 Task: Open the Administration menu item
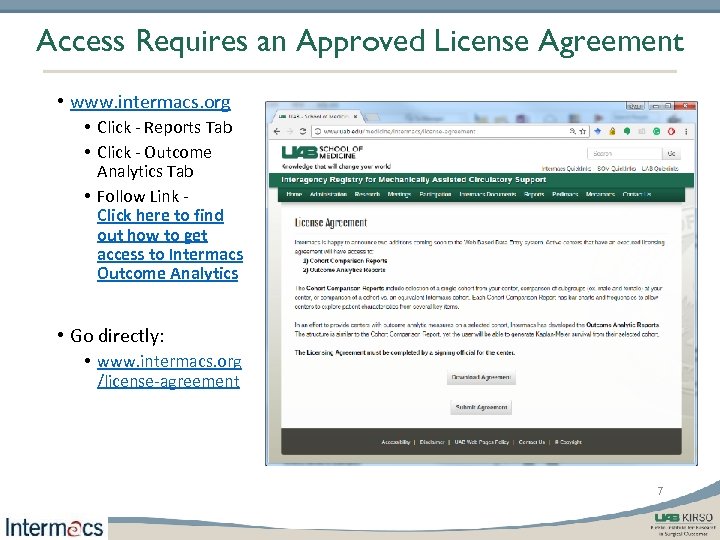(x=328, y=194)
